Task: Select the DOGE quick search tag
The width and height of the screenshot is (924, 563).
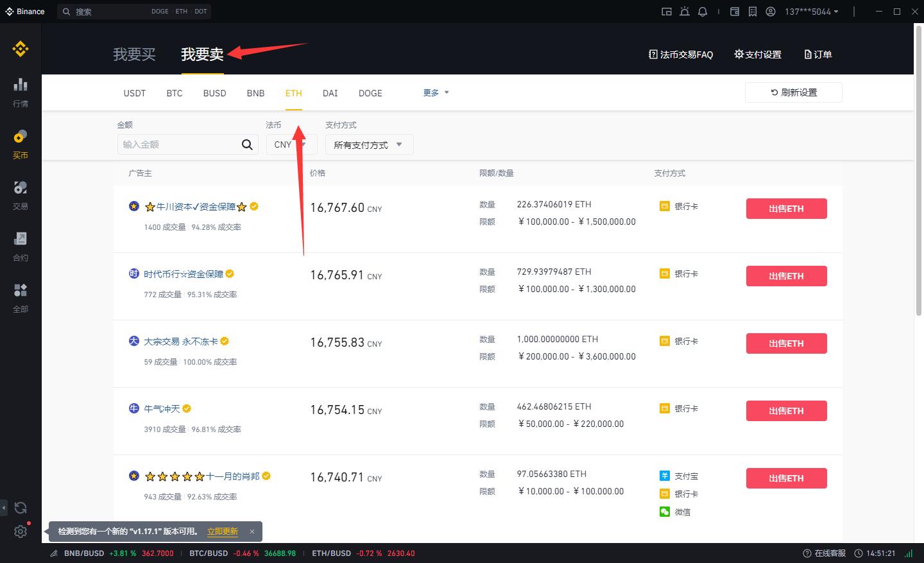Action: pos(160,12)
